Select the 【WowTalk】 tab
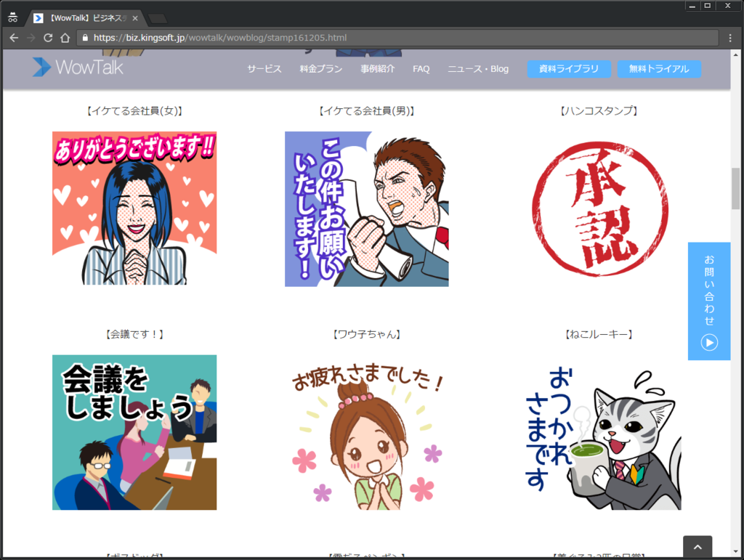This screenshot has width=744, height=560. pos(86,18)
